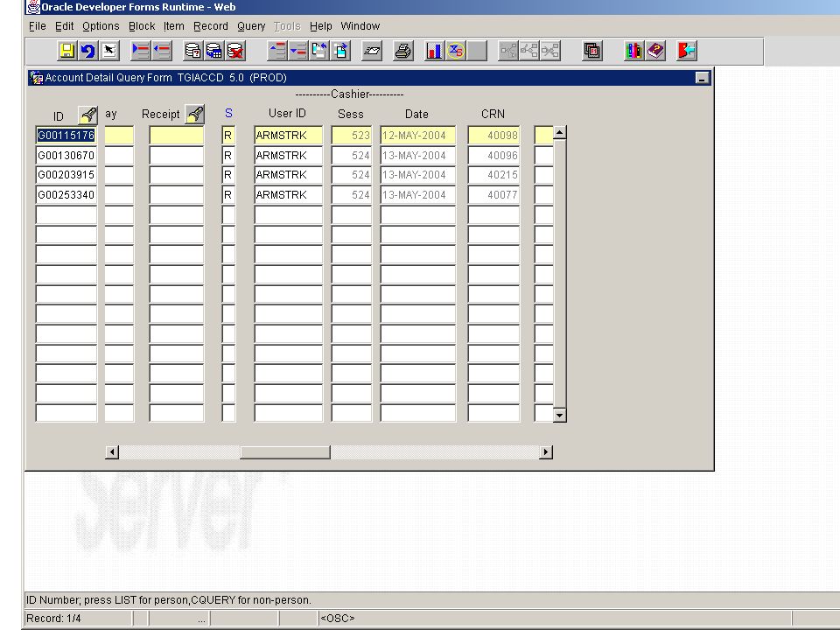Screen dimensions: 840x630
Task: Click the horizontal scrollbar thumb
Action: pyautogui.click(x=285, y=452)
